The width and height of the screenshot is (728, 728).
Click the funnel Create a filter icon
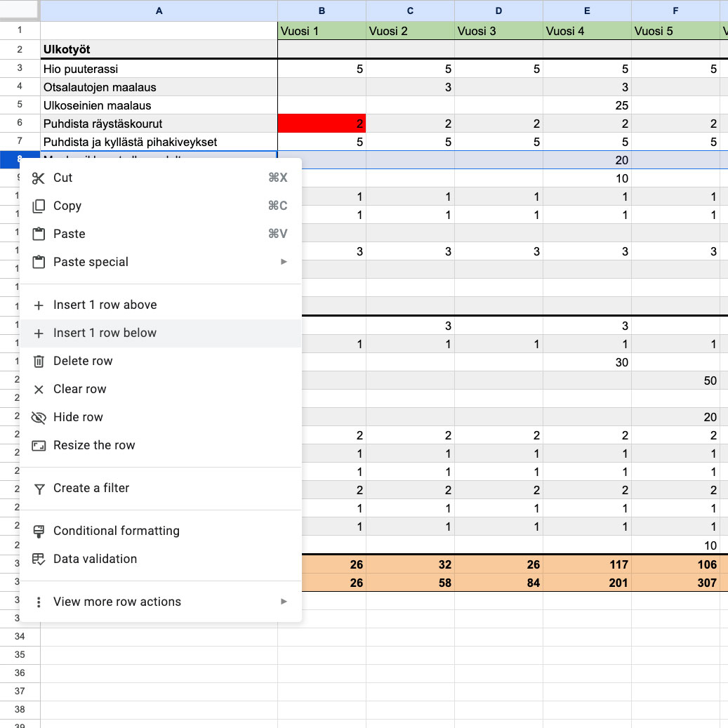click(x=39, y=489)
